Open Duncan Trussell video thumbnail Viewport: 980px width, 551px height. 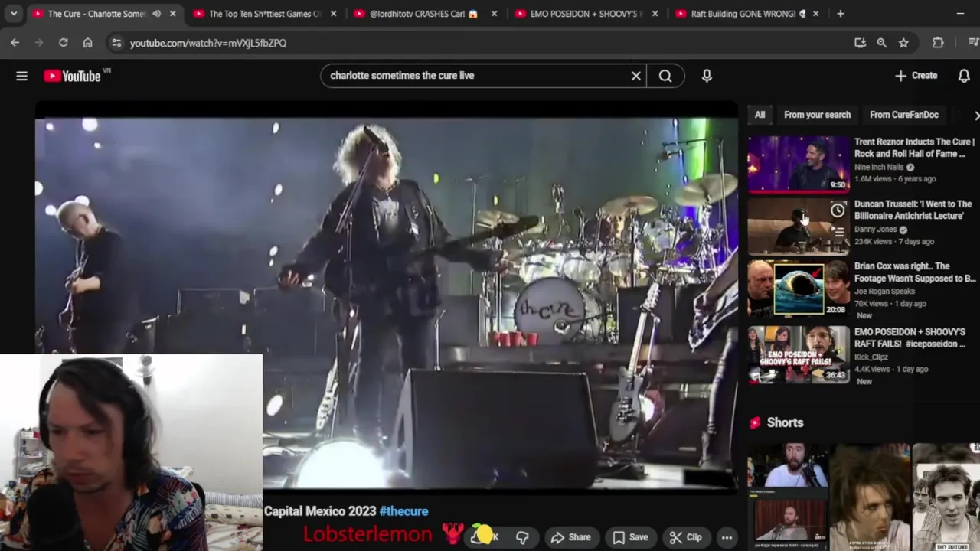click(x=799, y=227)
